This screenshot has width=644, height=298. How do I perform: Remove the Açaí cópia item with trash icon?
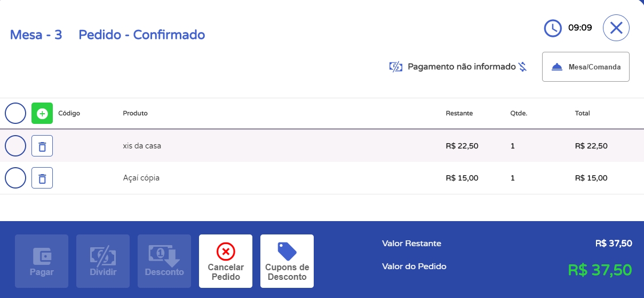click(42, 178)
